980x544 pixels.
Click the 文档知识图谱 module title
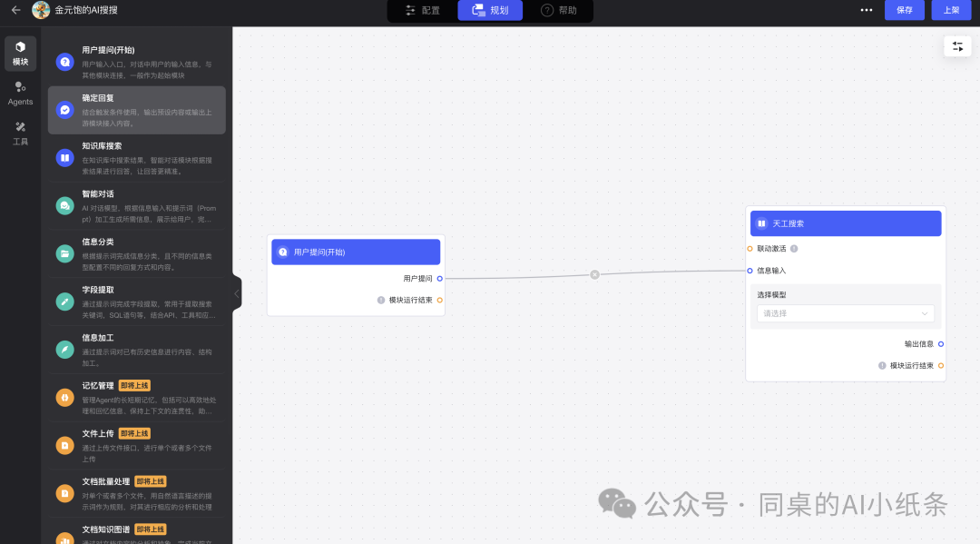pyautogui.click(x=105, y=529)
